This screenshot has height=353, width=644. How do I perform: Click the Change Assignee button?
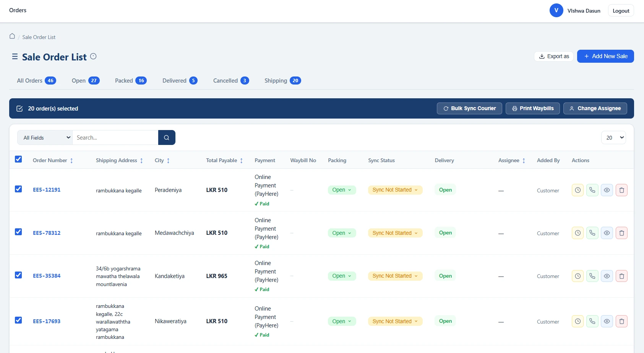coord(595,109)
